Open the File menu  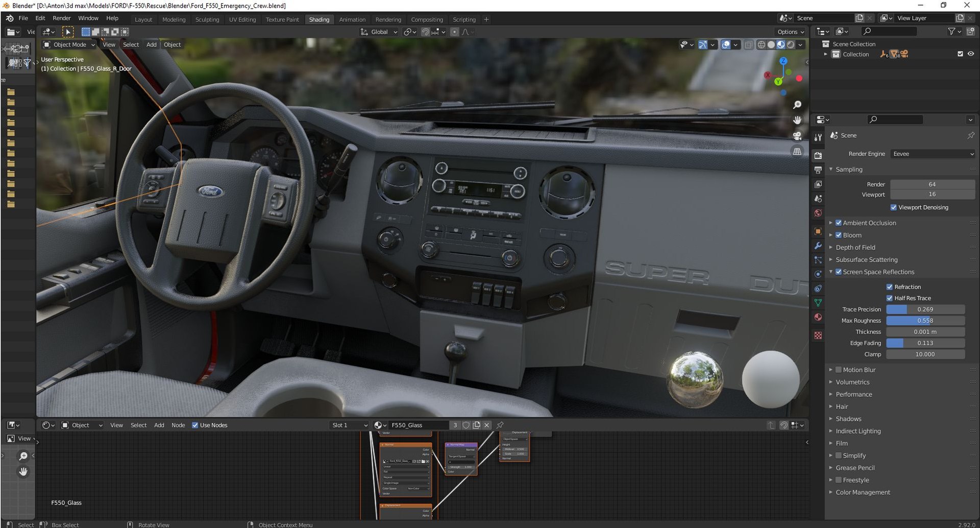pyautogui.click(x=23, y=18)
